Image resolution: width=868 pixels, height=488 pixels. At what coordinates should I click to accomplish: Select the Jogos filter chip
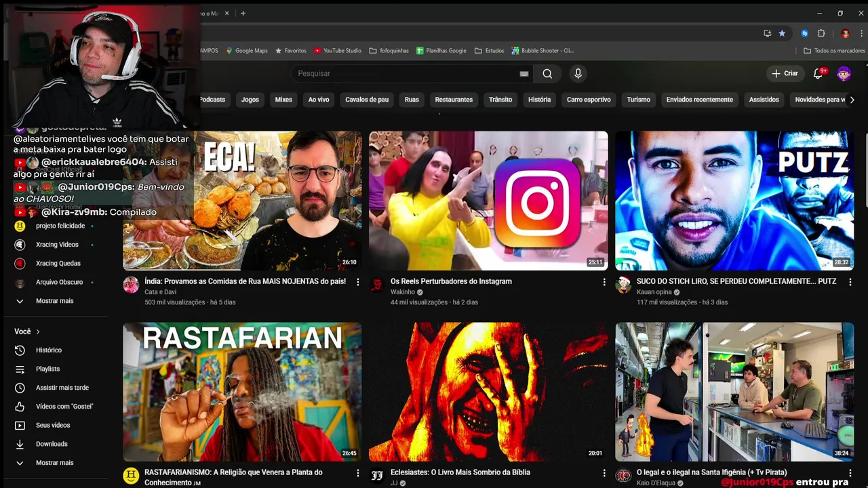250,100
